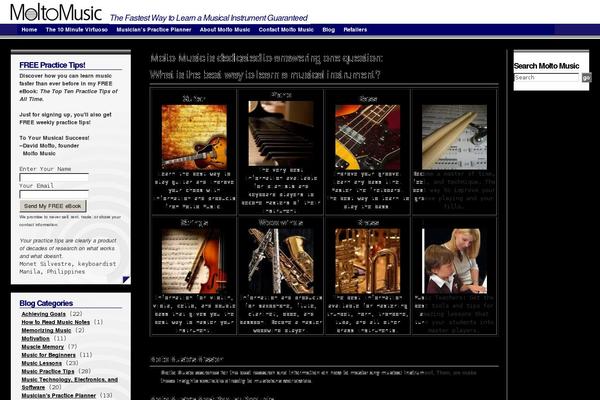600x400 pixels.
Task: Open Musician's Practice Planner blog category
Action: (x=59, y=395)
